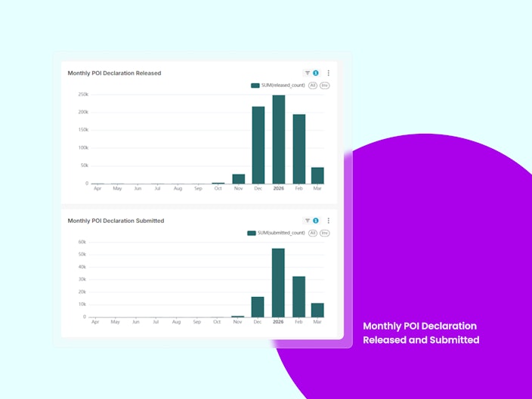This screenshot has height=399, width=532.
Task: Select the Dec bar in Submitted chart
Action: coord(258,307)
